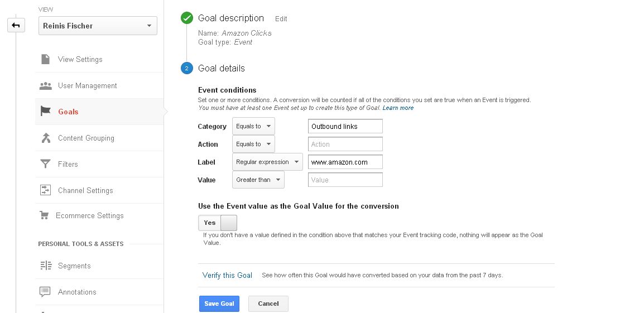This screenshot has height=313, width=644.
Task: Click the Filters funnel icon
Action: point(46,164)
